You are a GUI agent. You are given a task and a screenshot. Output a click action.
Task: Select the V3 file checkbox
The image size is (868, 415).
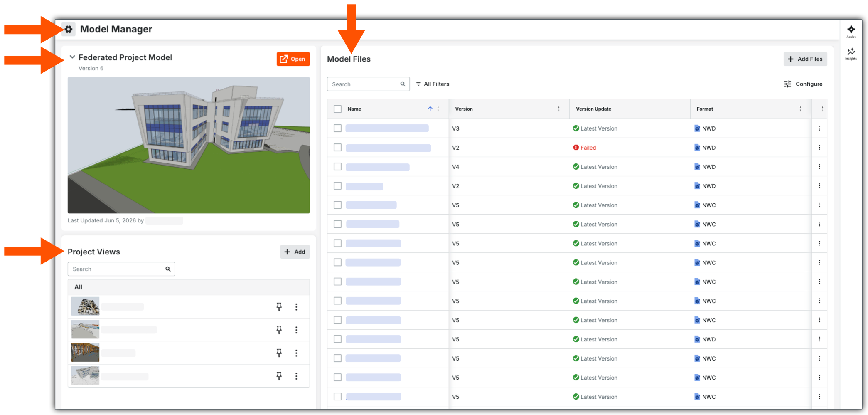coord(337,128)
